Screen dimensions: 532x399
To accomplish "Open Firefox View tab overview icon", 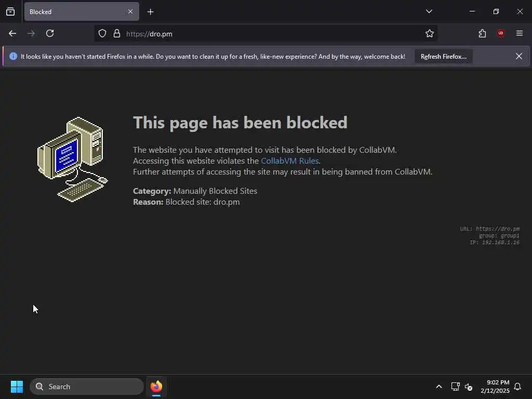I will tap(10, 11).
